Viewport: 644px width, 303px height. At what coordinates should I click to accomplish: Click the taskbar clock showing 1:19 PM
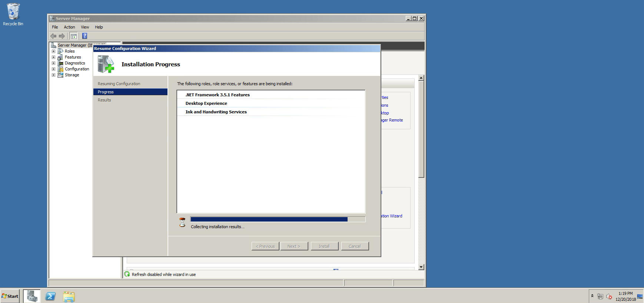point(625,296)
